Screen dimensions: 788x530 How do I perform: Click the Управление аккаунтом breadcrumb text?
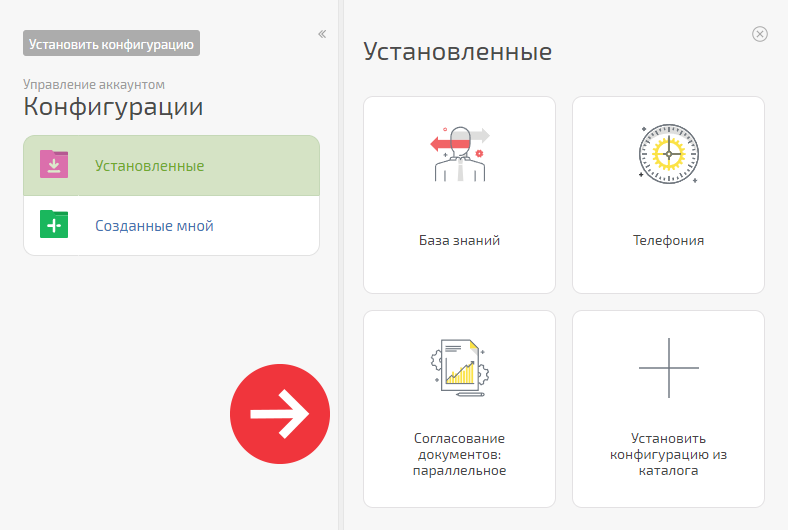pyautogui.click(x=94, y=84)
